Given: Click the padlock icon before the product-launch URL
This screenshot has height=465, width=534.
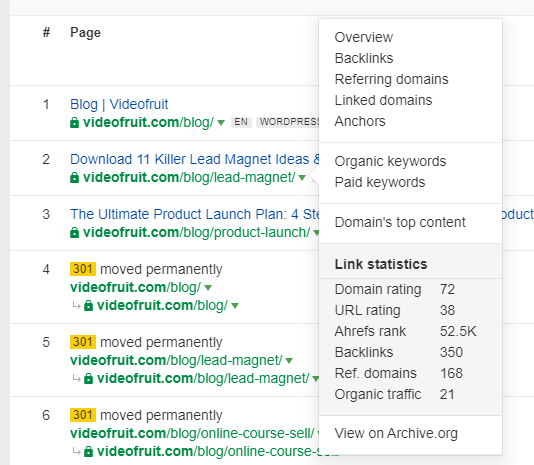Looking at the screenshot, I should click(x=74, y=233).
